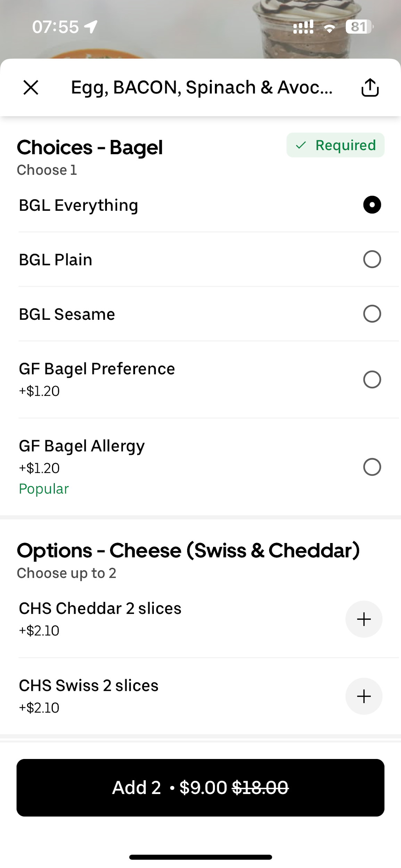Tap the home indicator bar
The width and height of the screenshot is (401, 868).
(200, 857)
